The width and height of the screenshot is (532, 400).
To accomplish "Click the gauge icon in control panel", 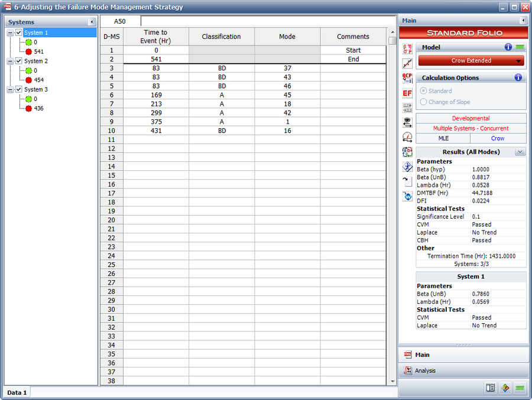I will (407, 137).
